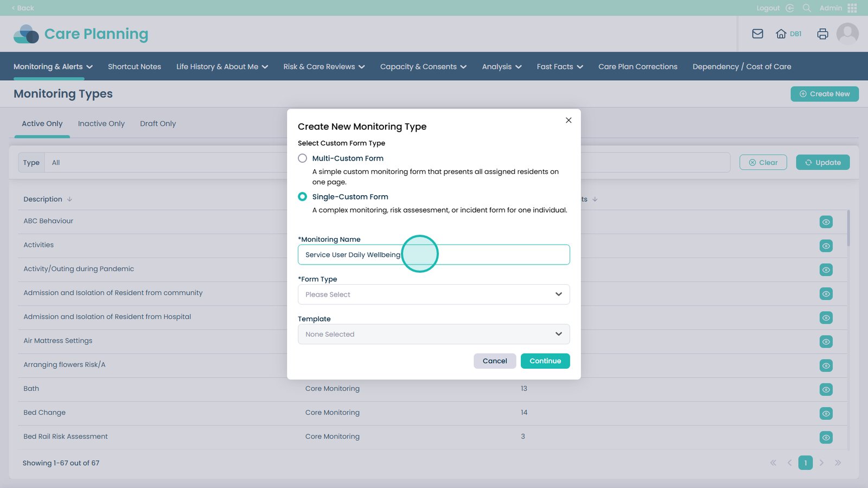The height and width of the screenshot is (488, 868).
Task: Click the Cancel button in dialog
Action: pos(494,361)
